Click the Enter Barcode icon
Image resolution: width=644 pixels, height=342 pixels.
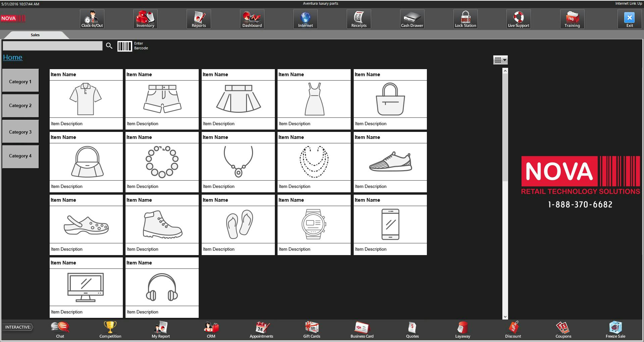[x=125, y=46]
